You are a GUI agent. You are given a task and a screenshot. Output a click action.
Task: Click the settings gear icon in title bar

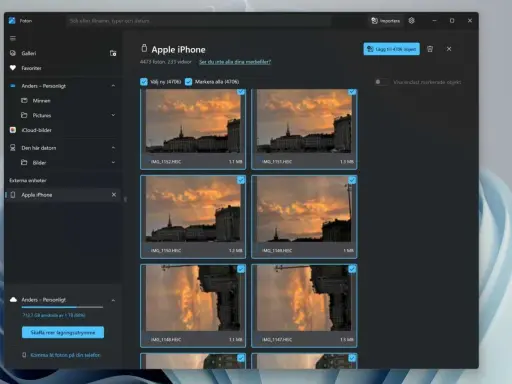pyautogui.click(x=412, y=21)
